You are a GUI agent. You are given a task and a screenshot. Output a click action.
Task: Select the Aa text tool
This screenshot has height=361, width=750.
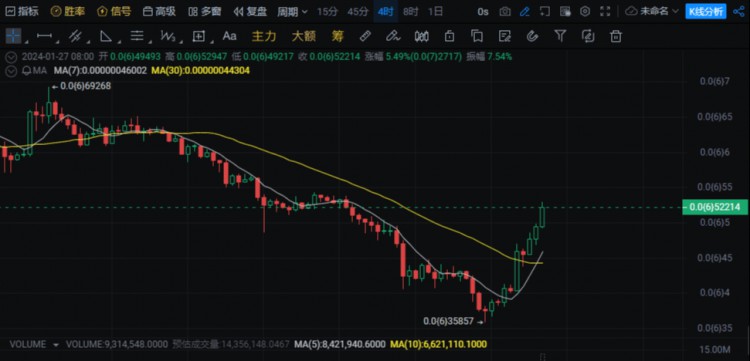[230, 36]
